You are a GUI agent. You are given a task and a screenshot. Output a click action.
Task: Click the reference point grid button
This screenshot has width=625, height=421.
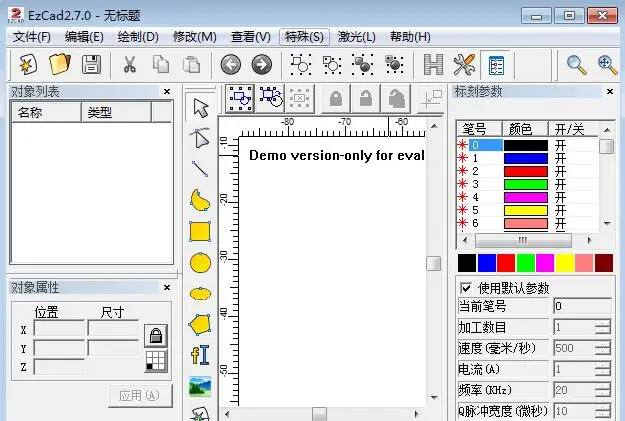155,361
